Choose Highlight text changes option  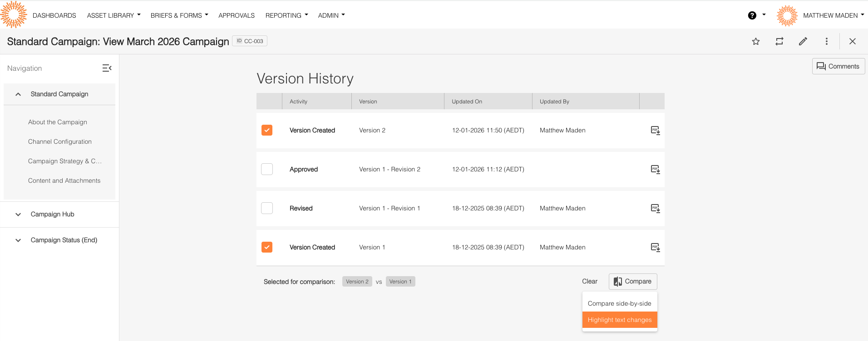click(x=619, y=320)
